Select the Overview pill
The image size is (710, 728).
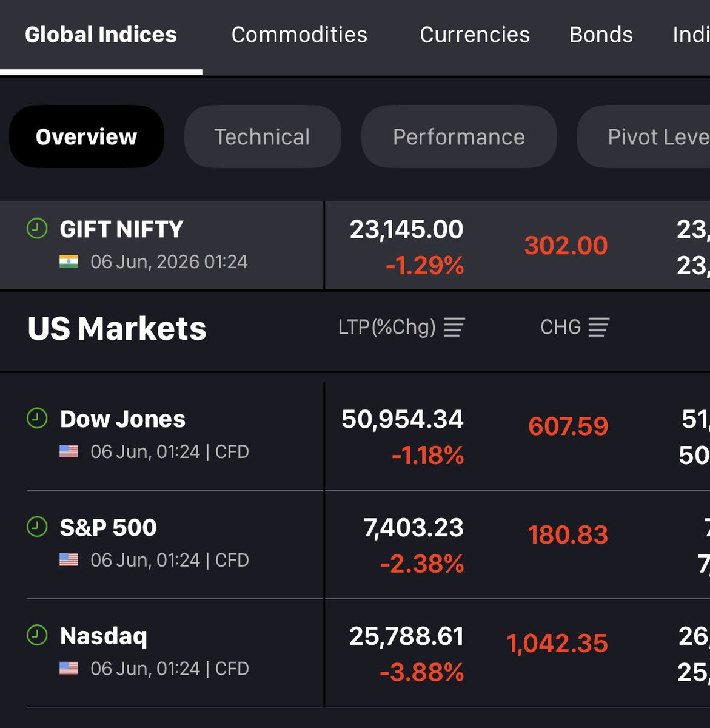[x=87, y=136]
